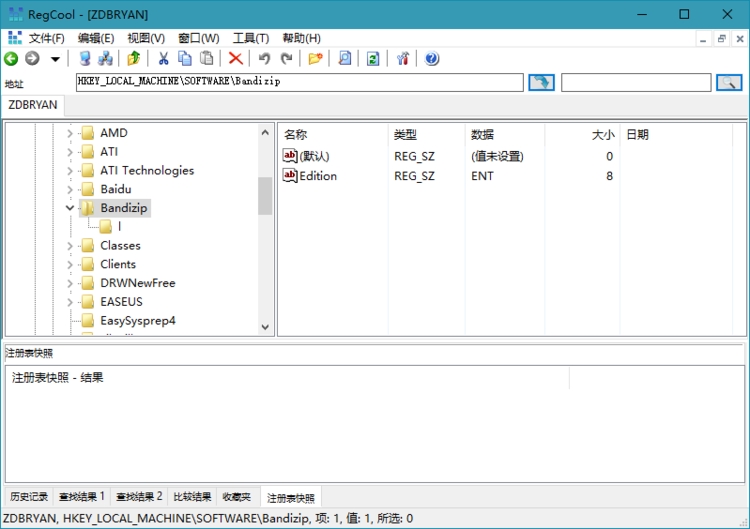Click the green Refresh icon
The image size is (750, 529).
pyautogui.click(x=372, y=59)
